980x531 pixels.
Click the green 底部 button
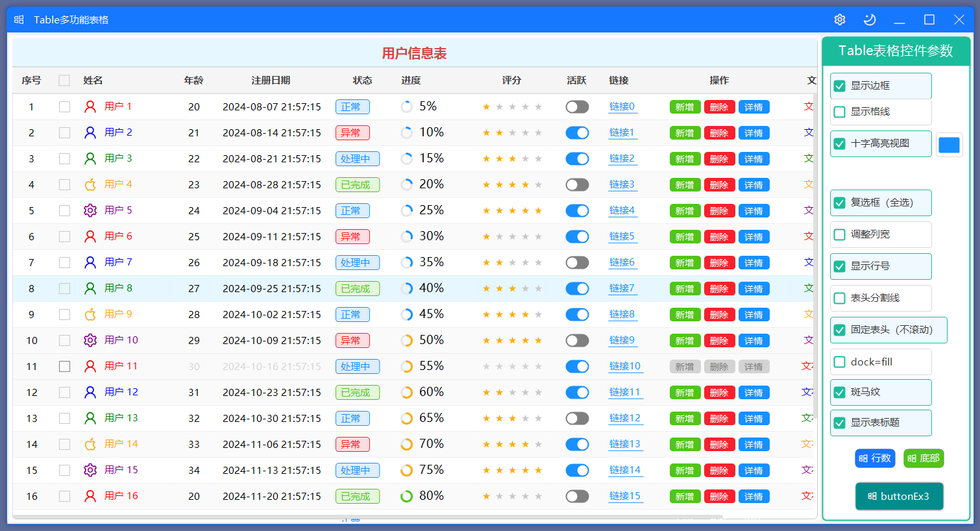(x=924, y=458)
